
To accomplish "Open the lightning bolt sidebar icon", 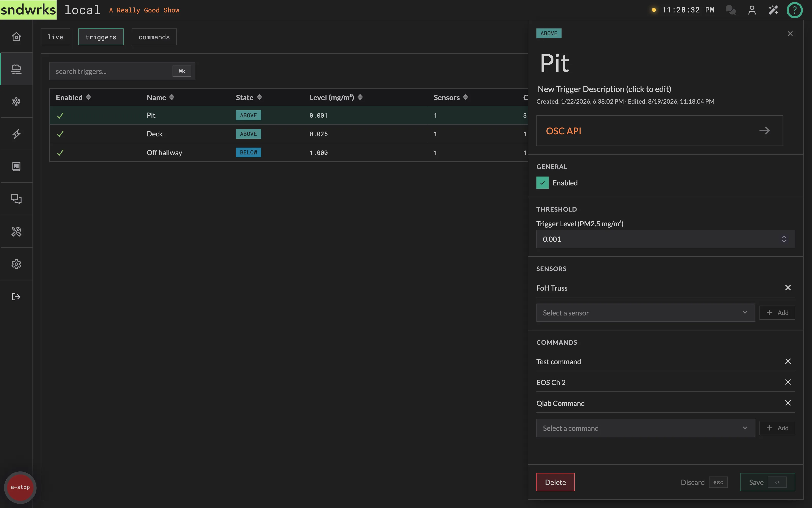I will click(16, 134).
